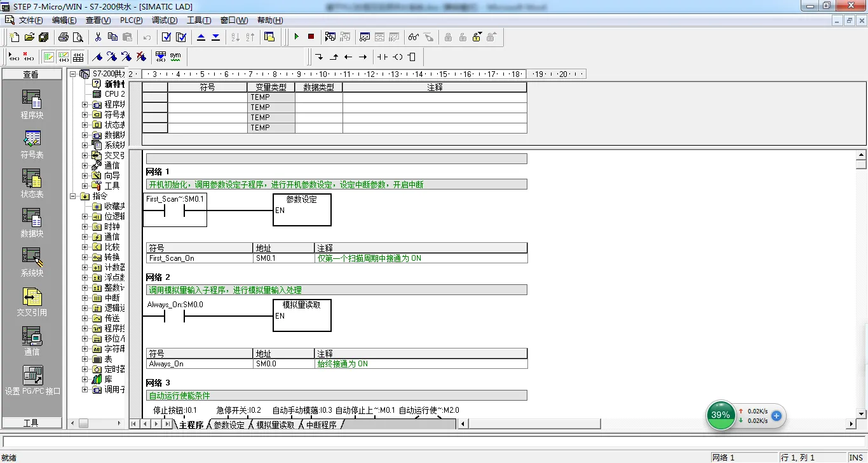The height and width of the screenshot is (463, 868).
Task: Compile all blocks with the Compile All icon
Action: click(x=181, y=37)
